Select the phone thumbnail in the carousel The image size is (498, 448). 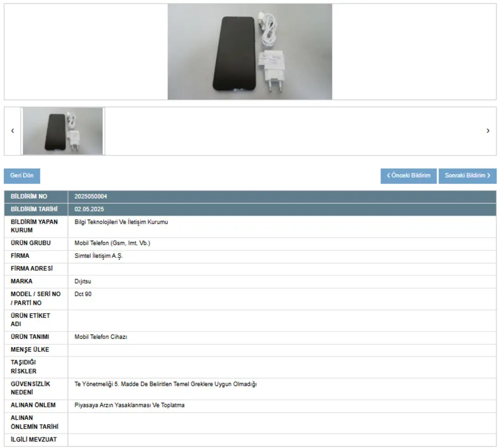63,131
